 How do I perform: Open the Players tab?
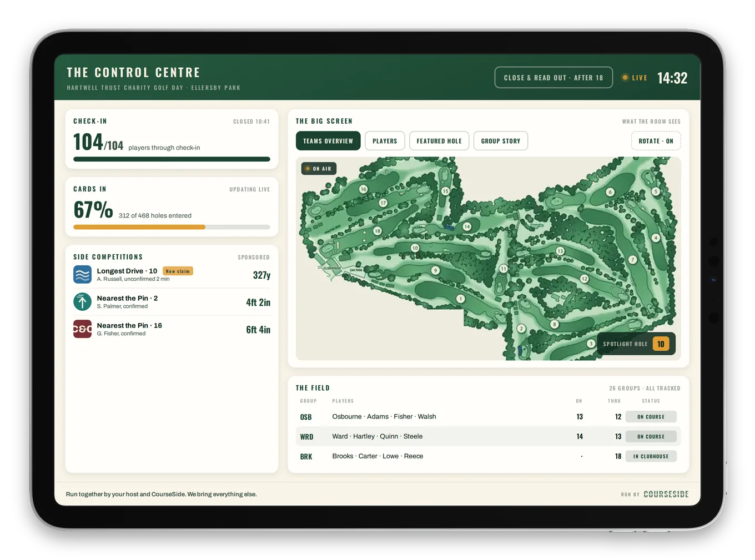point(385,141)
